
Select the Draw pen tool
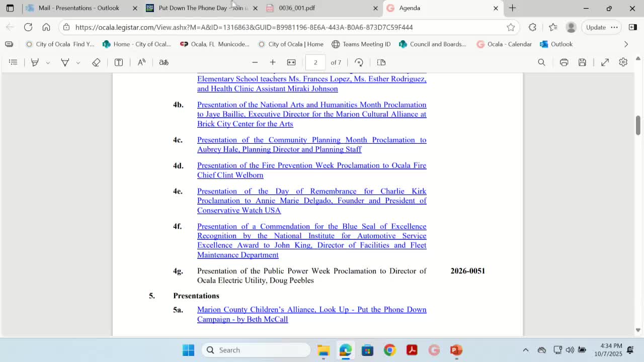pos(65,62)
